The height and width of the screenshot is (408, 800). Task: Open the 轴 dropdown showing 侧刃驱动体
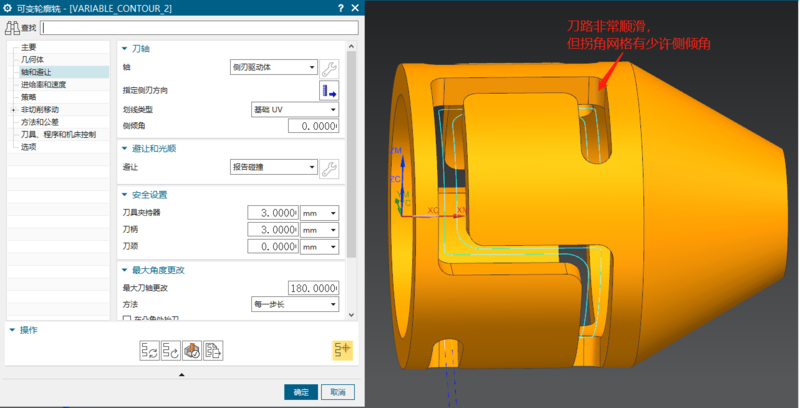(x=272, y=67)
